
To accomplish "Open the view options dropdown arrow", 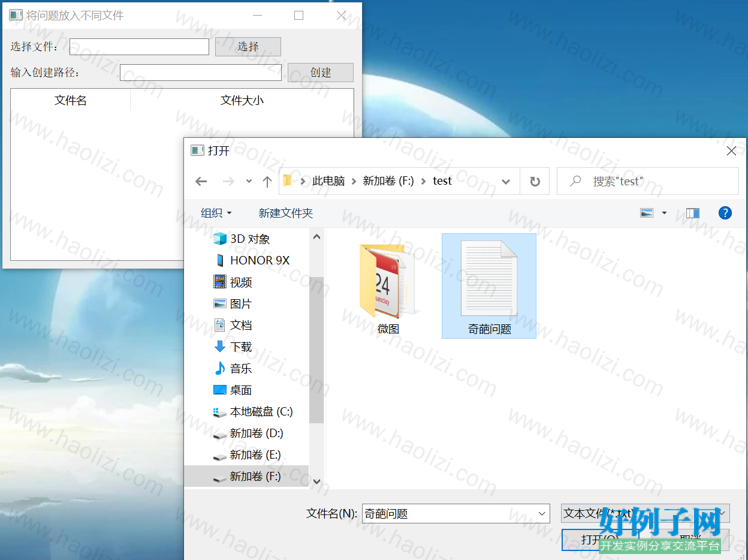I will click(x=664, y=213).
